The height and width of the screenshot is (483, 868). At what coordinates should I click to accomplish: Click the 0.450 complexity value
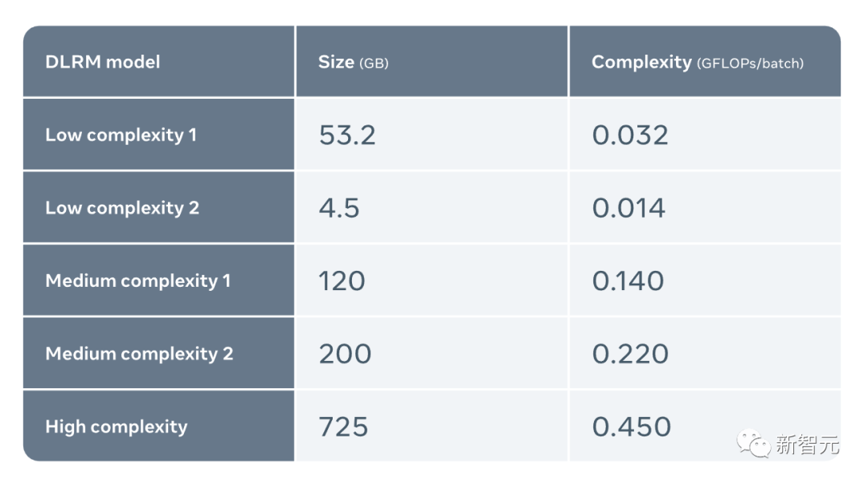(x=631, y=427)
